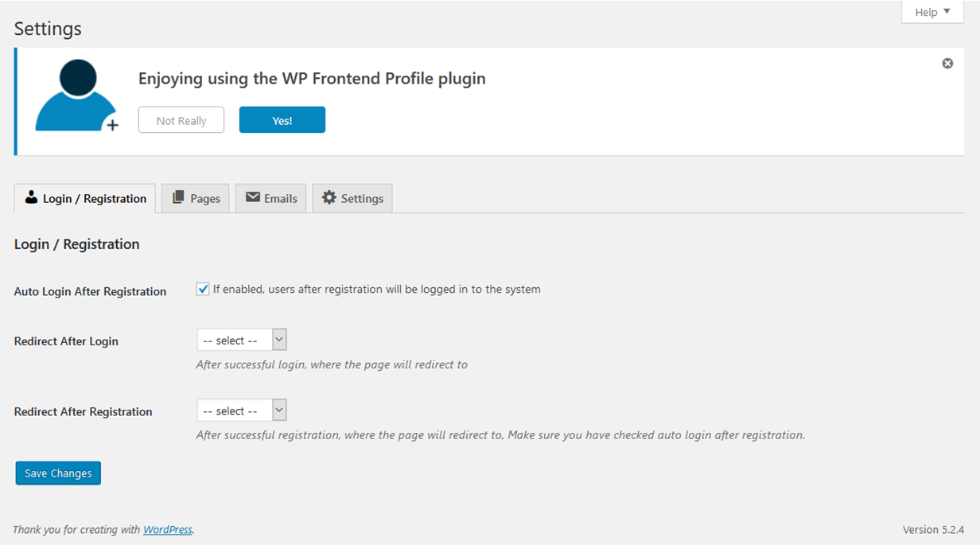Click the gear icon on Settings tab
980x545 pixels.
(329, 197)
